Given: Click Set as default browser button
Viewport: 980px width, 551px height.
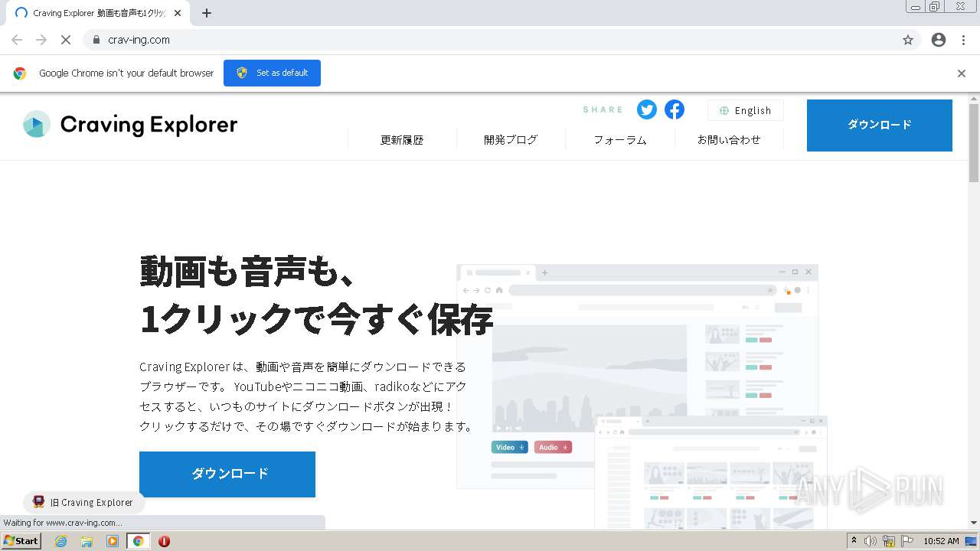Looking at the screenshot, I should pyautogui.click(x=272, y=73).
